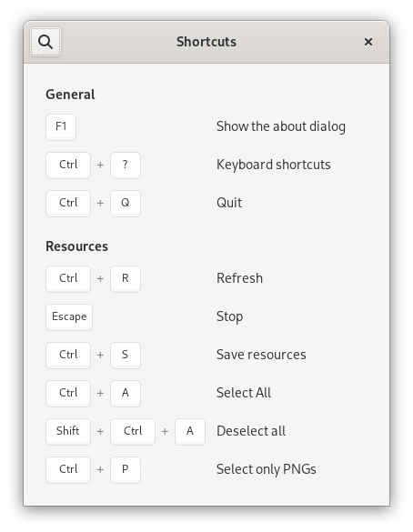Click the S key cap for Save resources
Image resolution: width=413 pixels, height=532 pixels.
(126, 356)
